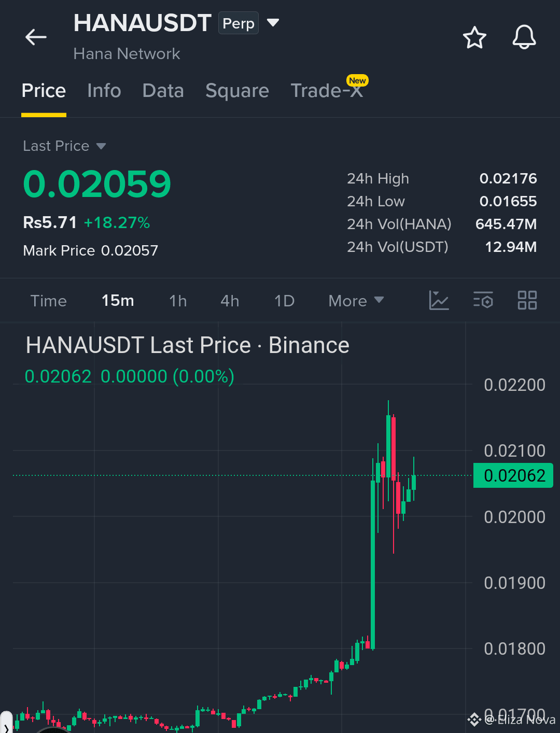Tap the HANAUSDT pair title
Screen dimensions: 560x733
pos(143,23)
